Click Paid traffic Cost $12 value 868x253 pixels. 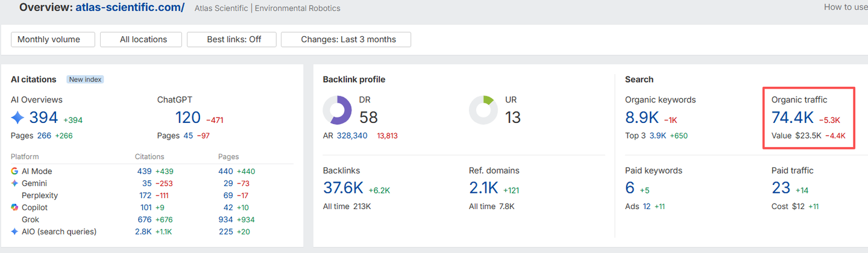pyautogui.click(x=798, y=206)
